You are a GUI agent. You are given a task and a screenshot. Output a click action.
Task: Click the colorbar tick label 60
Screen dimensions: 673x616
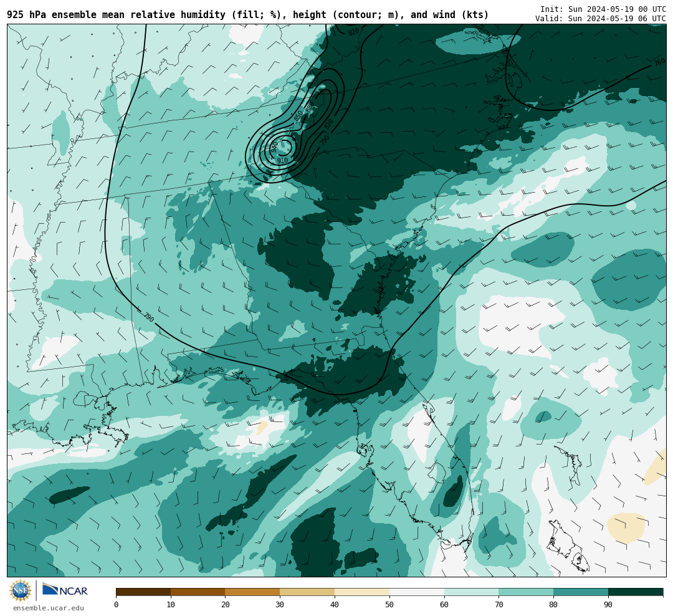pyautogui.click(x=444, y=605)
